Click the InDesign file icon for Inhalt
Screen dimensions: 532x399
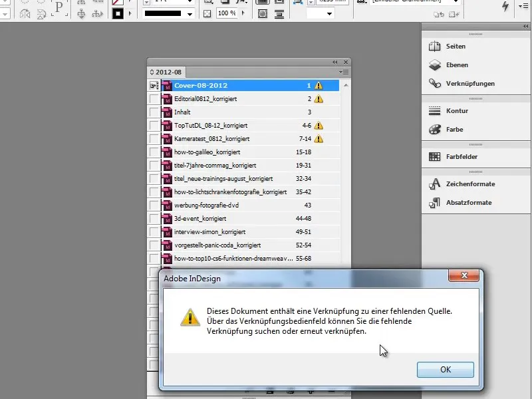(167, 112)
